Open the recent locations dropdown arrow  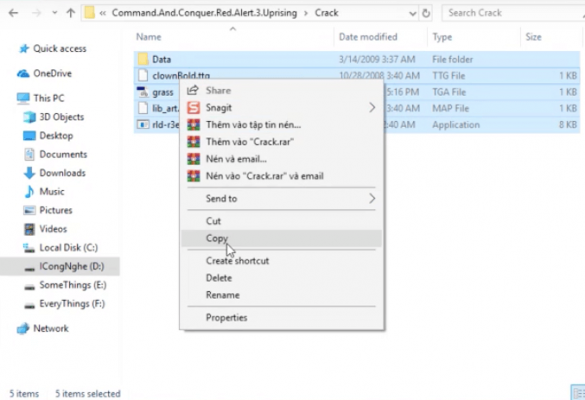coord(55,13)
